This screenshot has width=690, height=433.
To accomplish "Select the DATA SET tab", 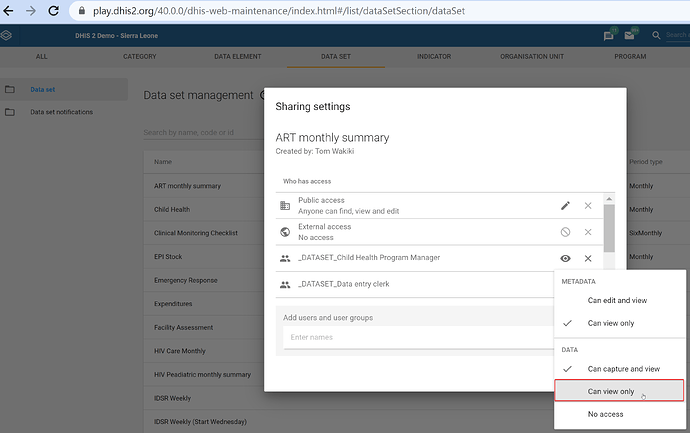I will (x=336, y=56).
